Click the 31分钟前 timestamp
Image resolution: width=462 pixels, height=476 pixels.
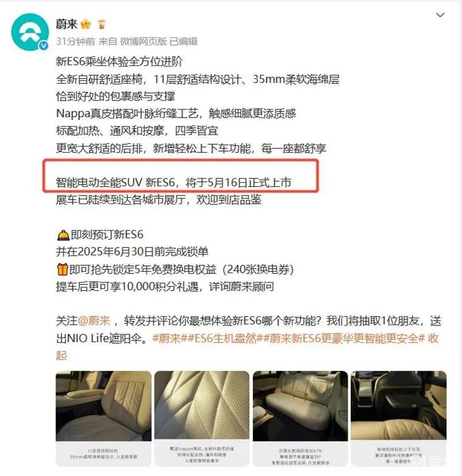(x=76, y=42)
